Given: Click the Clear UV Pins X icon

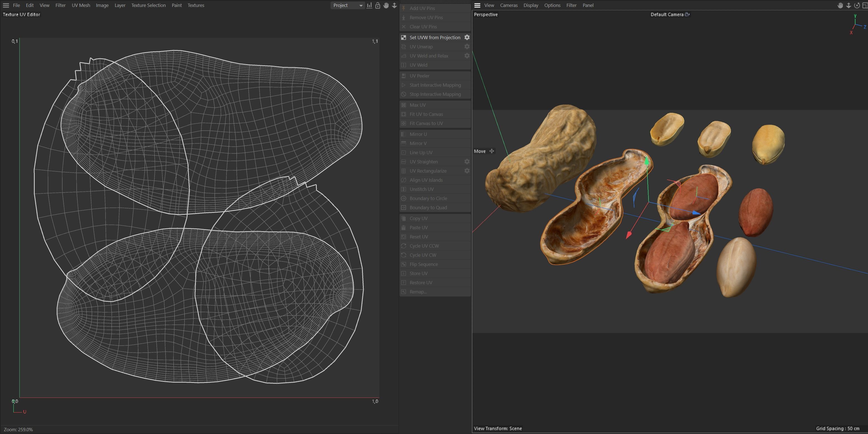Looking at the screenshot, I should tap(404, 27).
